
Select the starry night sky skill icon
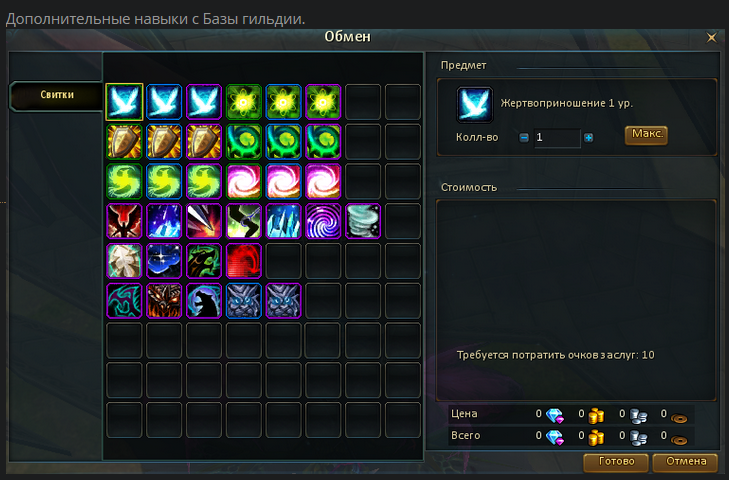click(x=164, y=261)
